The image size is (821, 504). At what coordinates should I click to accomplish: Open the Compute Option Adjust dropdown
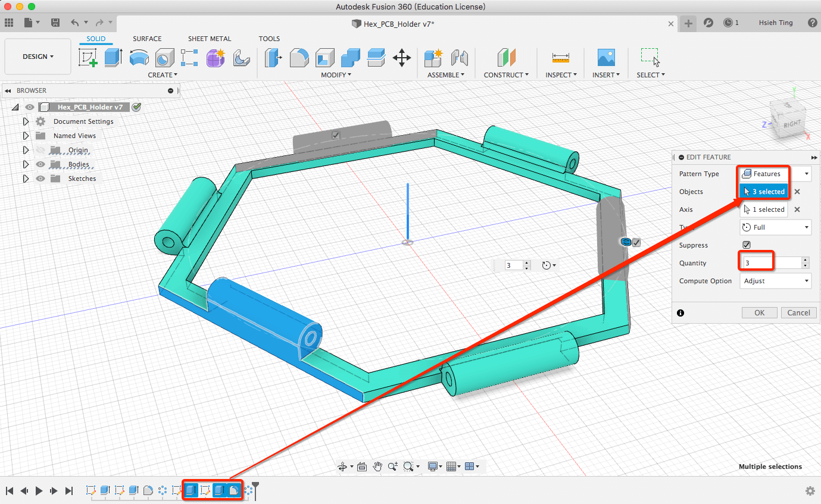coord(775,281)
